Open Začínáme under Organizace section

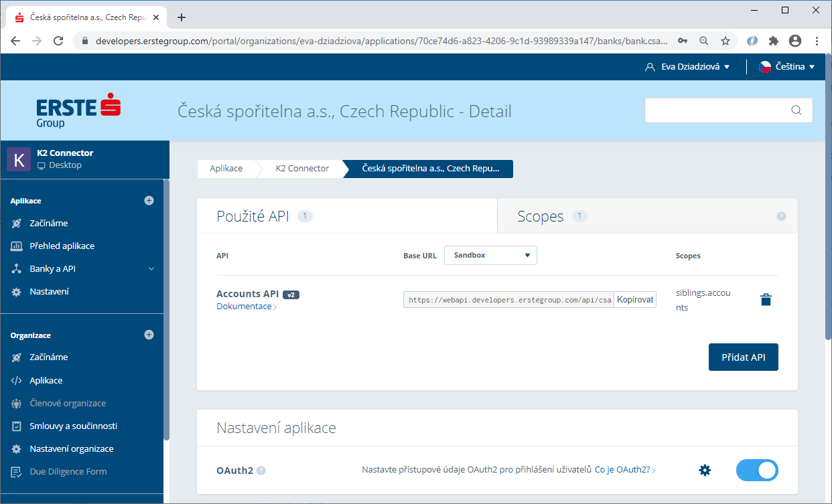pyautogui.click(x=49, y=357)
